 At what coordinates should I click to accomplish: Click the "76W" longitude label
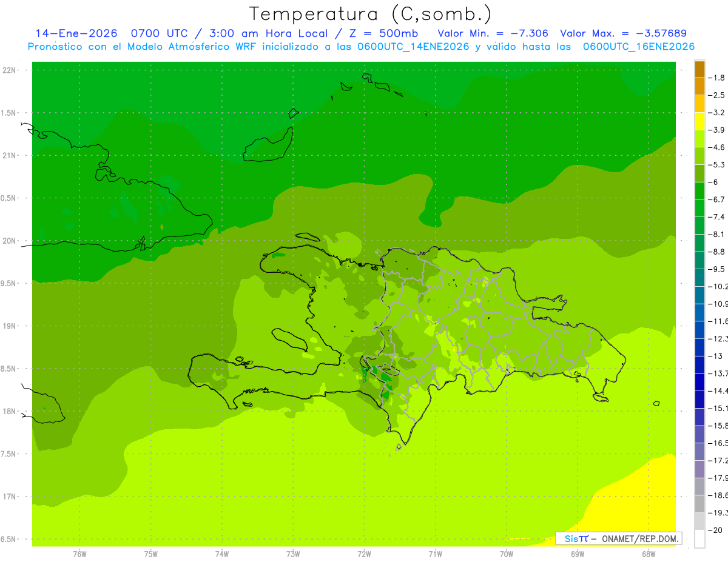click(79, 554)
